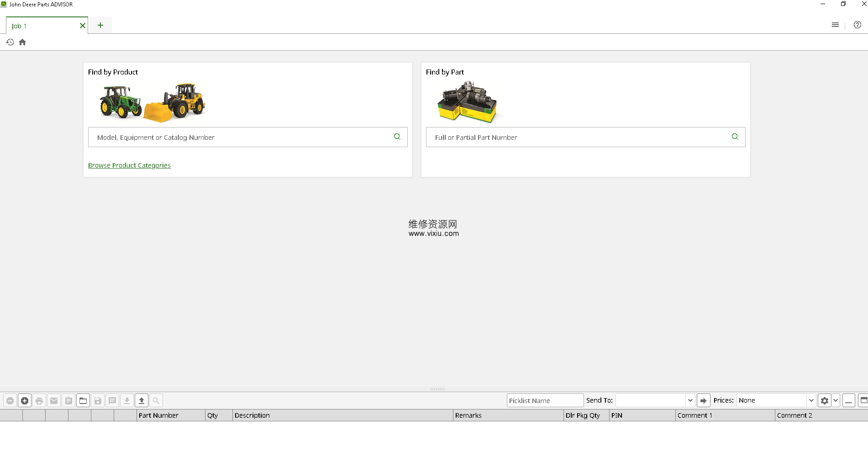Click the send arrow button beside Send To
Viewport: 868px width, 457px height.
pos(704,401)
